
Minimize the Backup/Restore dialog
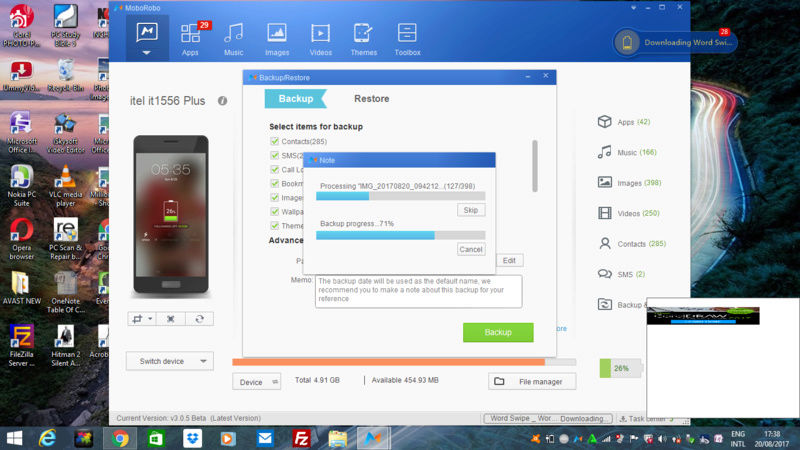[528, 77]
